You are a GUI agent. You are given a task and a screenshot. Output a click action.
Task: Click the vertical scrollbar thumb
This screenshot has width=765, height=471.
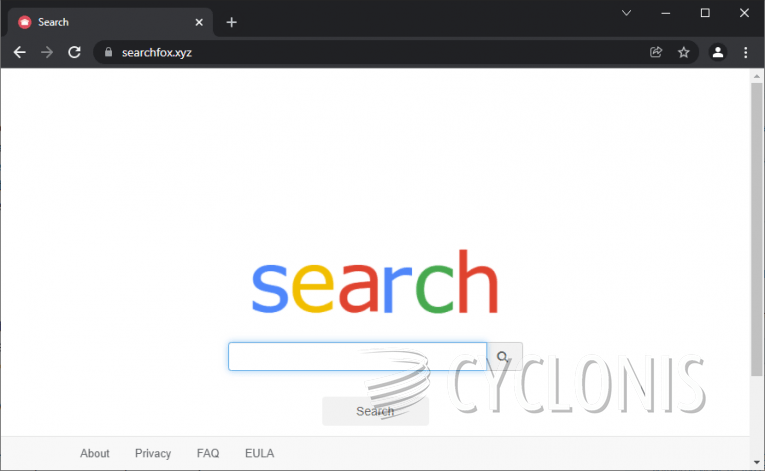click(x=757, y=229)
